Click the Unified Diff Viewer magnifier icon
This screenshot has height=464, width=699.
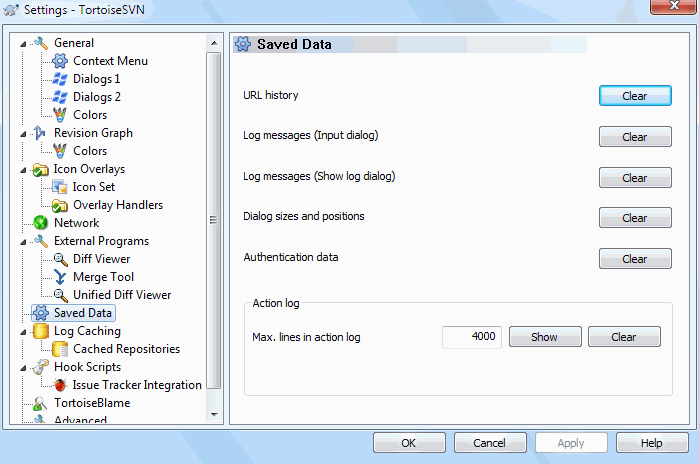pyautogui.click(x=60, y=295)
